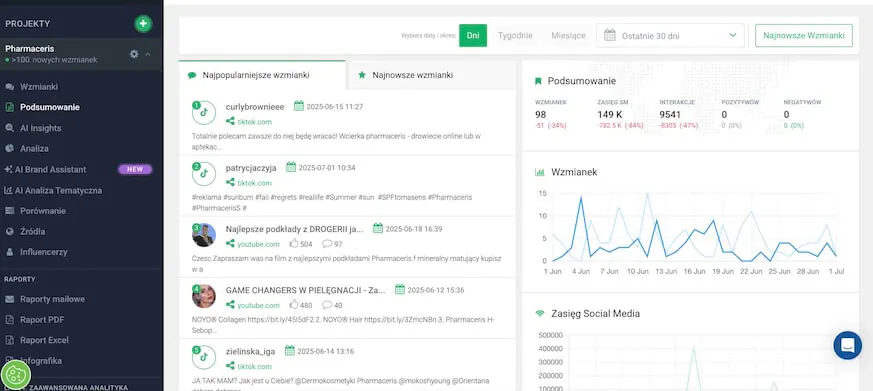Click the Influencerzy person icon
This screenshot has width=873, height=391.
click(9, 252)
